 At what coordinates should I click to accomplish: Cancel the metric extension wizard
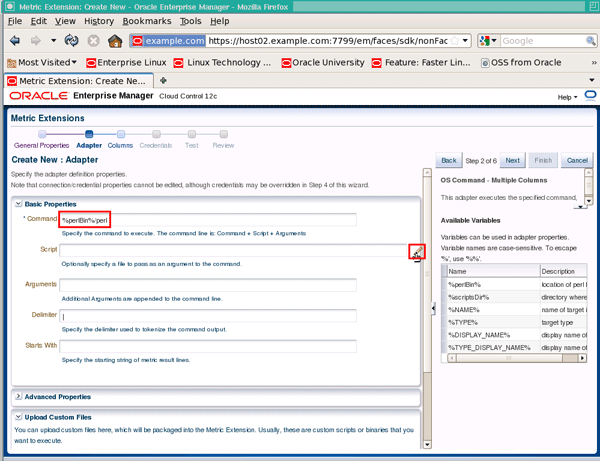577,160
